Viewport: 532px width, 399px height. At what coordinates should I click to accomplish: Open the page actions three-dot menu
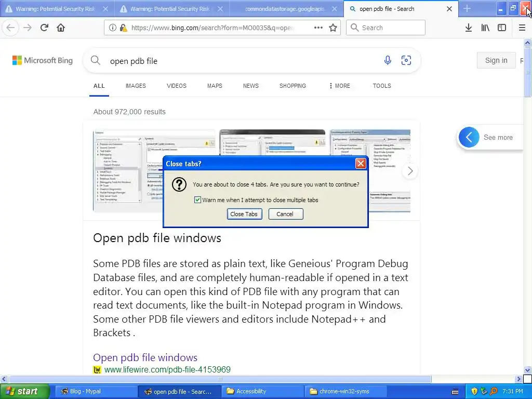coord(318,28)
